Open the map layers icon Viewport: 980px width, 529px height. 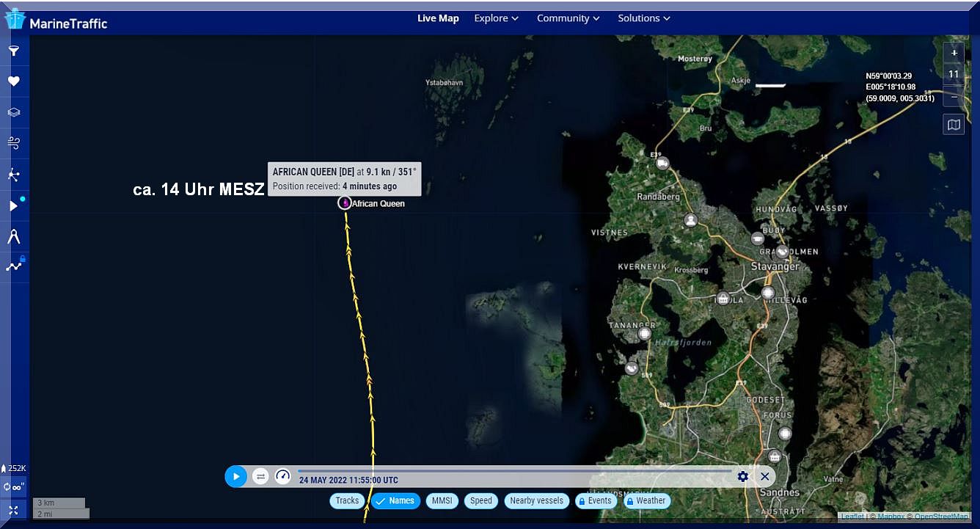coord(13,112)
